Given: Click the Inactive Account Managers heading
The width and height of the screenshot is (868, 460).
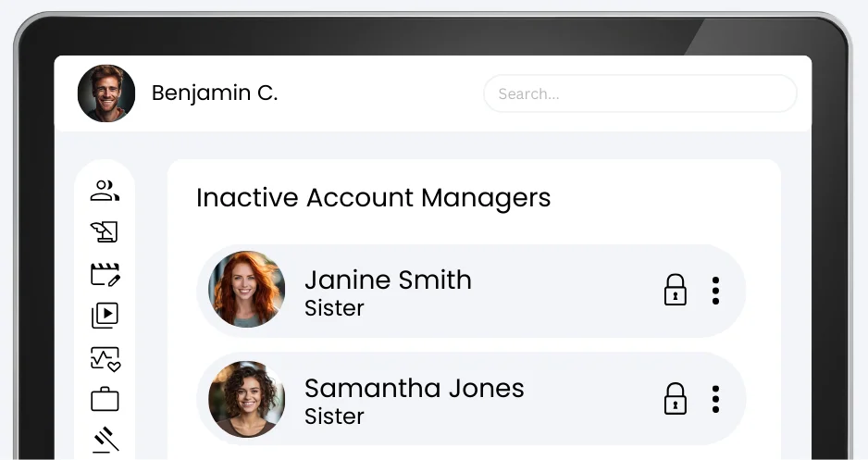Looking at the screenshot, I should 373,198.
